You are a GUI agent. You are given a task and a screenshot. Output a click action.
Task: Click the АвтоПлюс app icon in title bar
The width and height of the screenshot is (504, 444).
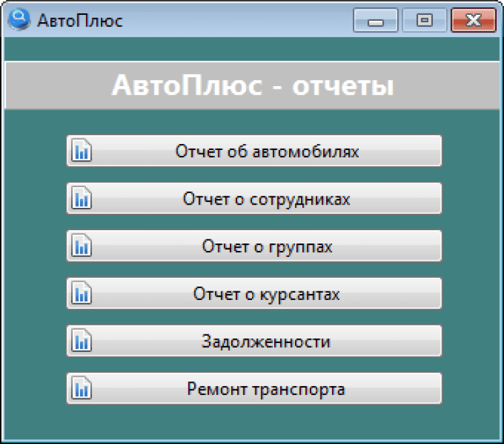pyautogui.click(x=19, y=20)
